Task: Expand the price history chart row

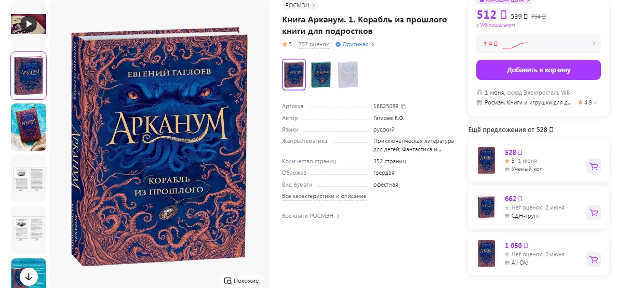Action: point(539,44)
